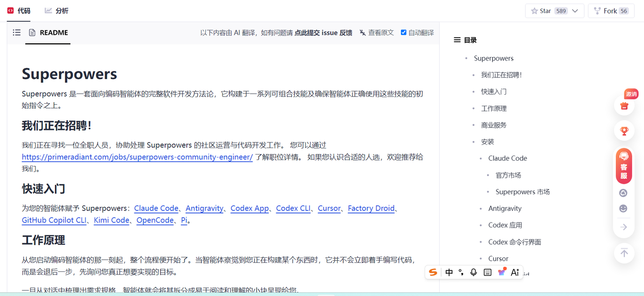Click the Star count 589
Viewport: 644px width, 296px height.
click(561, 11)
